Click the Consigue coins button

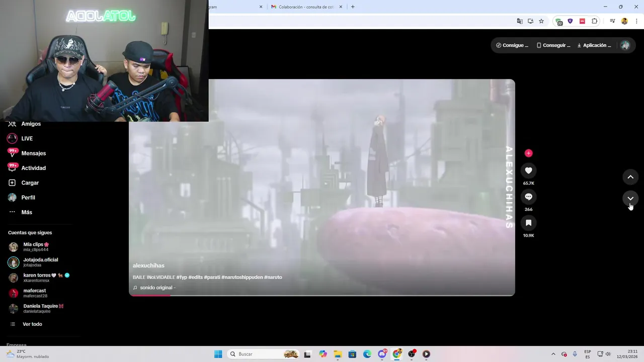pos(512,45)
